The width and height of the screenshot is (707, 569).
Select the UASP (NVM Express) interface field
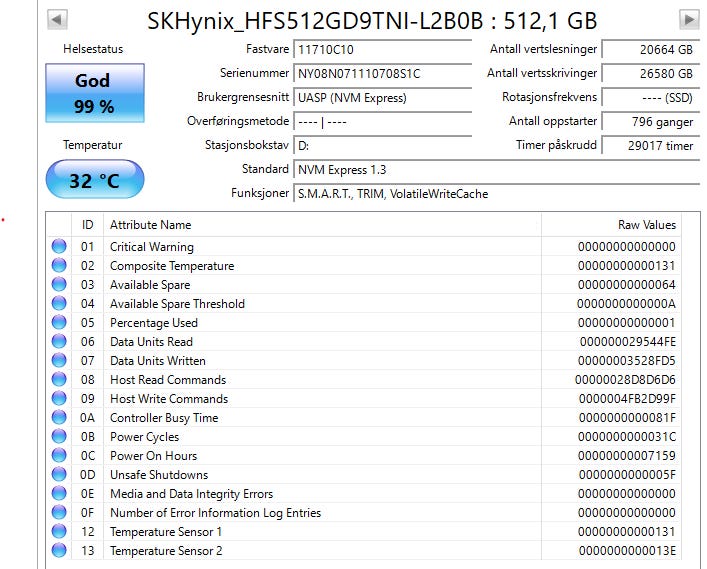tap(382, 97)
